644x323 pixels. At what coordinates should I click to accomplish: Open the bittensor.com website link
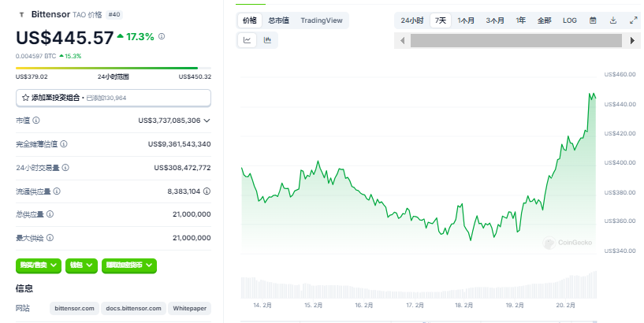click(73, 308)
